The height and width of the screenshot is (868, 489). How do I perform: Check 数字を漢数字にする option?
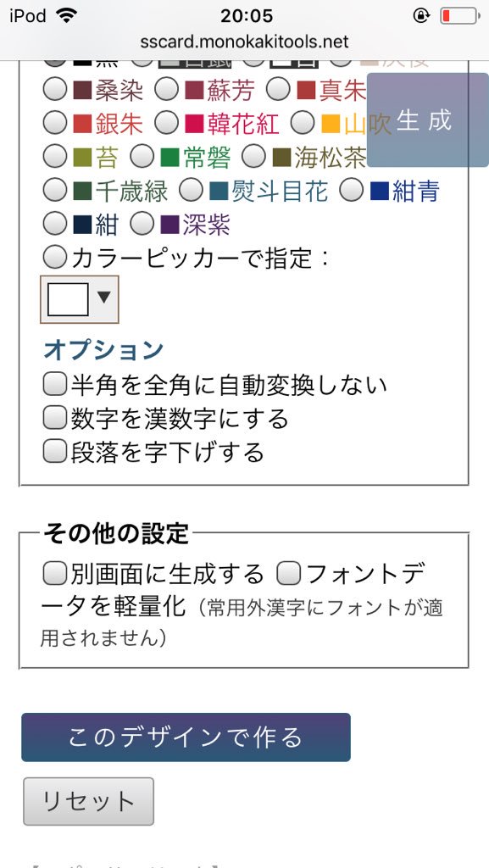pyautogui.click(x=53, y=419)
